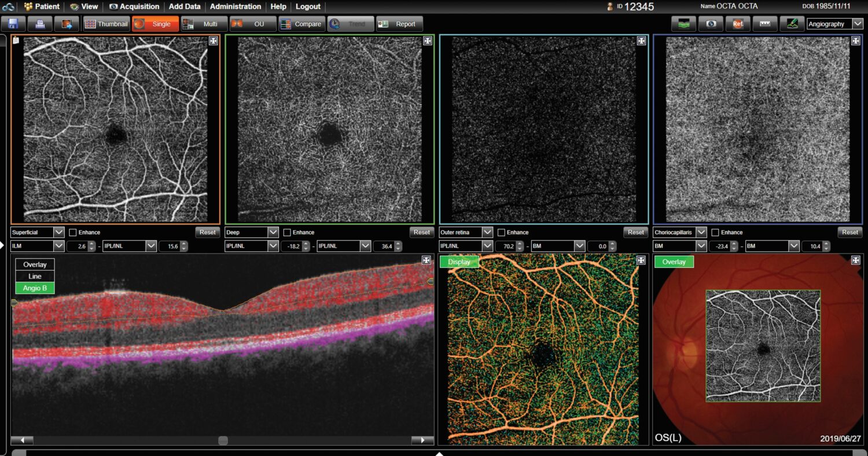Click the Report button

pyautogui.click(x=399, y=24)
